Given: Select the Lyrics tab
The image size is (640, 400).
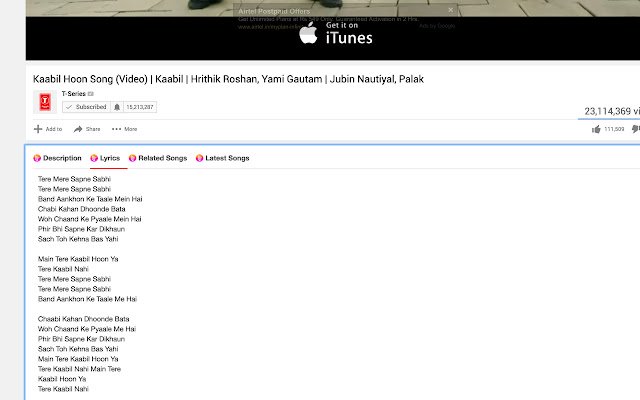Looking at the screenshot, I should [x=105, y=158].
